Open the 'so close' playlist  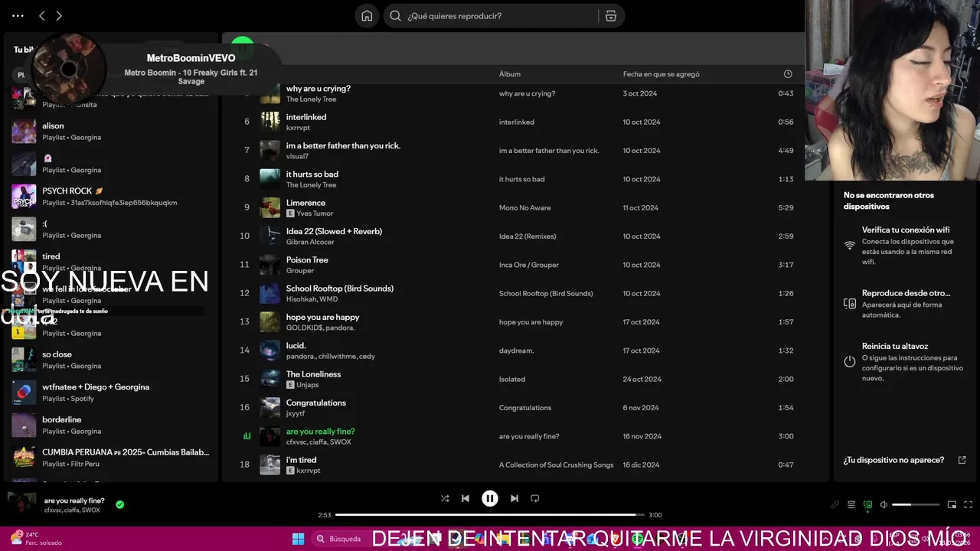(111, 360)
